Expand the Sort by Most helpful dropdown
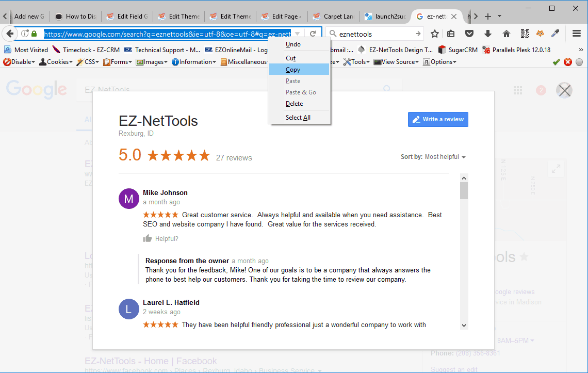The image size is (588, 373). 445,157
